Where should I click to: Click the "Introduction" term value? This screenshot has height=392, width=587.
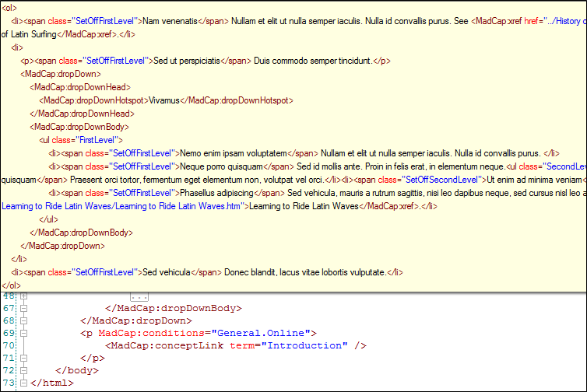(304, 345)
